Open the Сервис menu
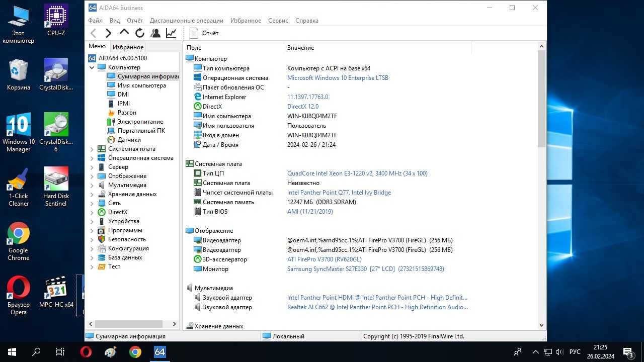The height and width of the screenshot is (362, 644). point(278,21)
